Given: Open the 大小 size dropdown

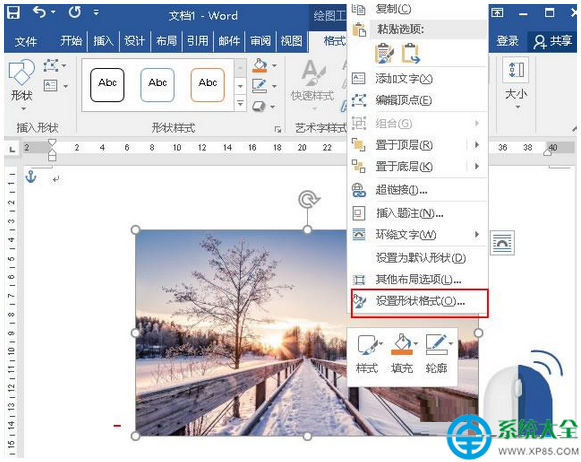Looking at the screenshot, I should [x=515, y=84].
